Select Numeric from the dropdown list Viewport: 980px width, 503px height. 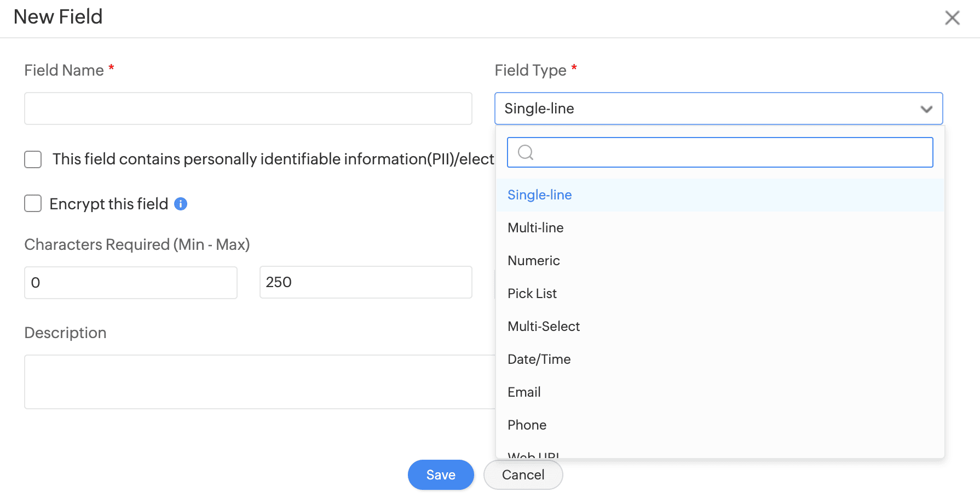(x=533, y=261)
